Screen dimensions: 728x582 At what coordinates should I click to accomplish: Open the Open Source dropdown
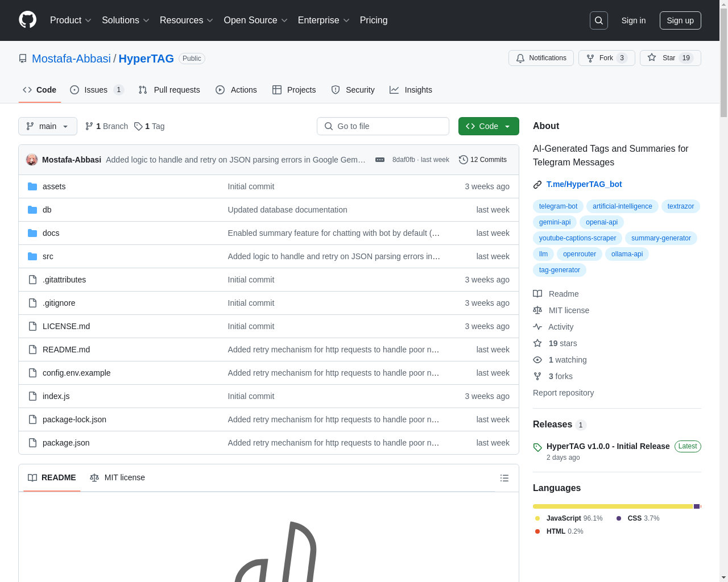point(256,20)
